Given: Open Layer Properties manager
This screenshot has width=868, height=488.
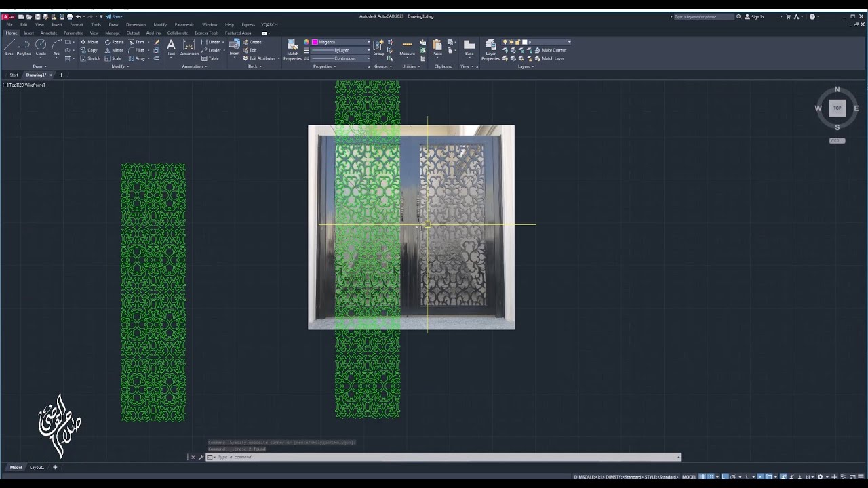Looking at the screenshot, I should [490, 50].
